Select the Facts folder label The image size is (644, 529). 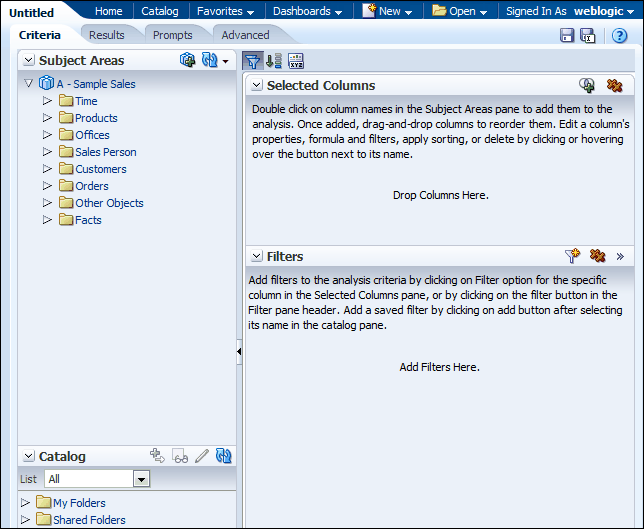(x=88, y=220)
